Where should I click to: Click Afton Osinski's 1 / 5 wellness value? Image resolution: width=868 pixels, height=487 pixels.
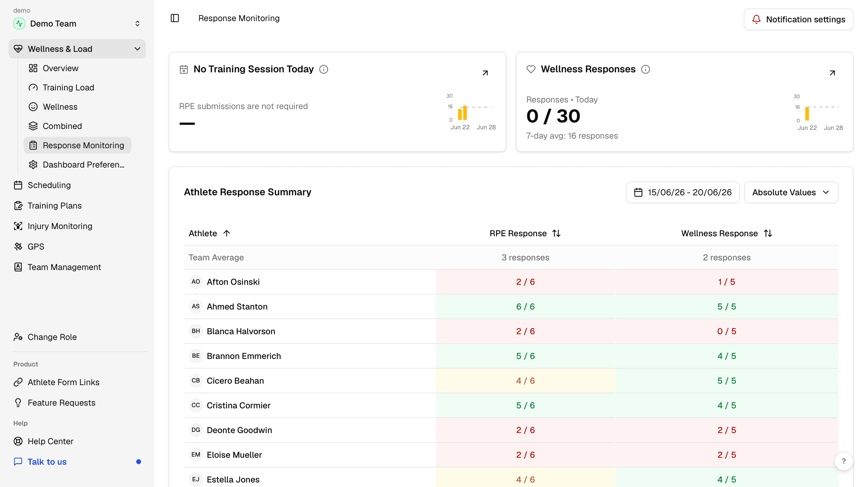click(x=726, y=282)
